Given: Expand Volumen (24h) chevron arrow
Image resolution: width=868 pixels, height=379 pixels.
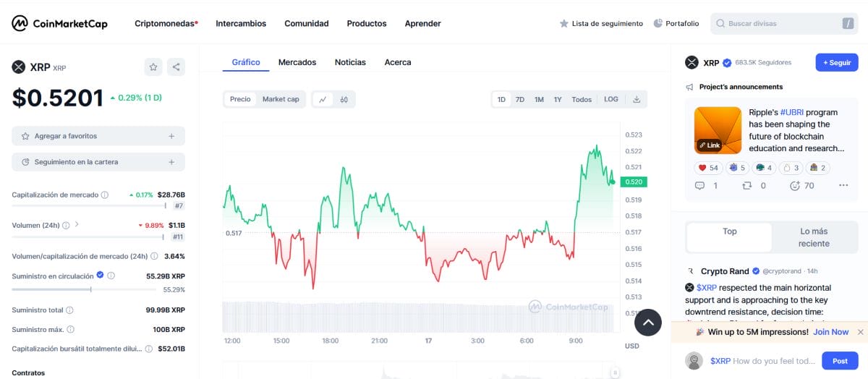Looking at the screenshot, I should (x=77, y=224).
